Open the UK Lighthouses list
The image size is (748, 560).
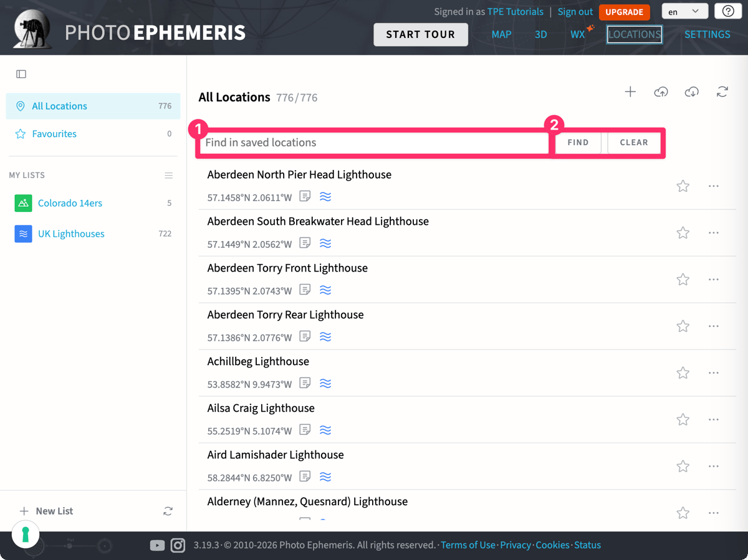point(93,234)
